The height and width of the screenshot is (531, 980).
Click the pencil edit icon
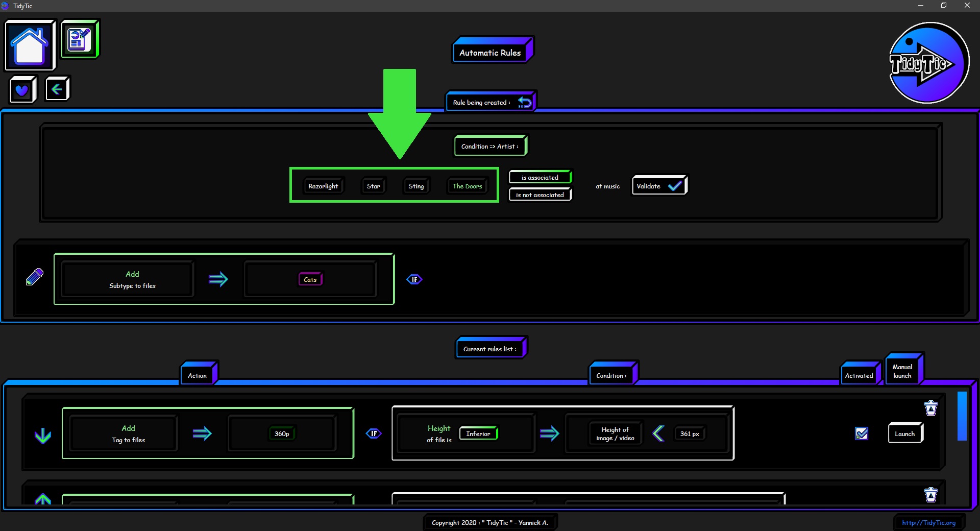pyautogui.click(x=35, y=277)
